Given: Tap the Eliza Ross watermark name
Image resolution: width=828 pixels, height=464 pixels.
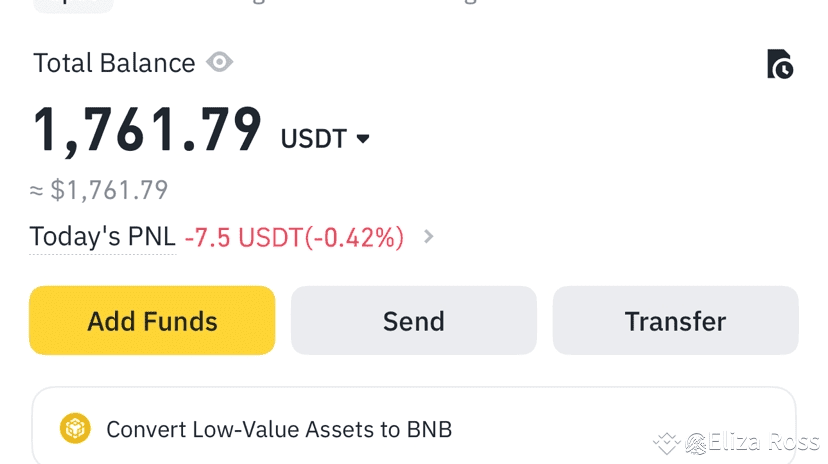Looking at the screenshot, I should (x=764, y=442).
